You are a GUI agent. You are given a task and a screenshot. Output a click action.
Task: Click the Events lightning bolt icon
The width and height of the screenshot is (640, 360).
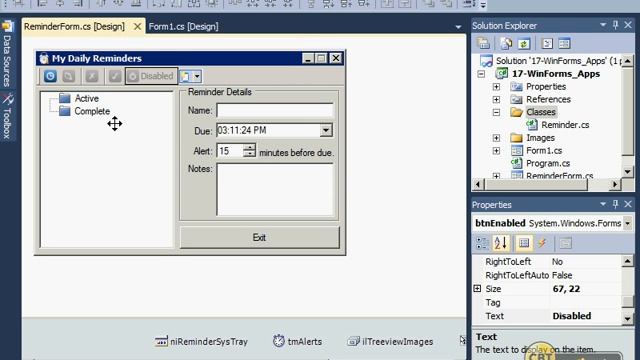(x=542, y=243)
